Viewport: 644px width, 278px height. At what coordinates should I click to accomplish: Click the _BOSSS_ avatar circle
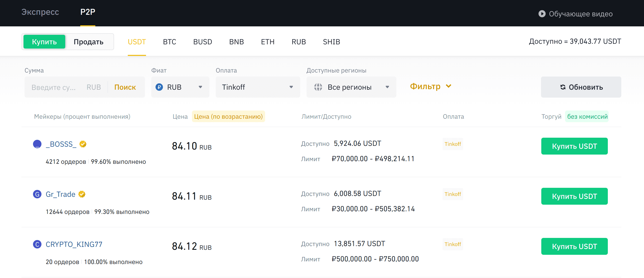37,144
